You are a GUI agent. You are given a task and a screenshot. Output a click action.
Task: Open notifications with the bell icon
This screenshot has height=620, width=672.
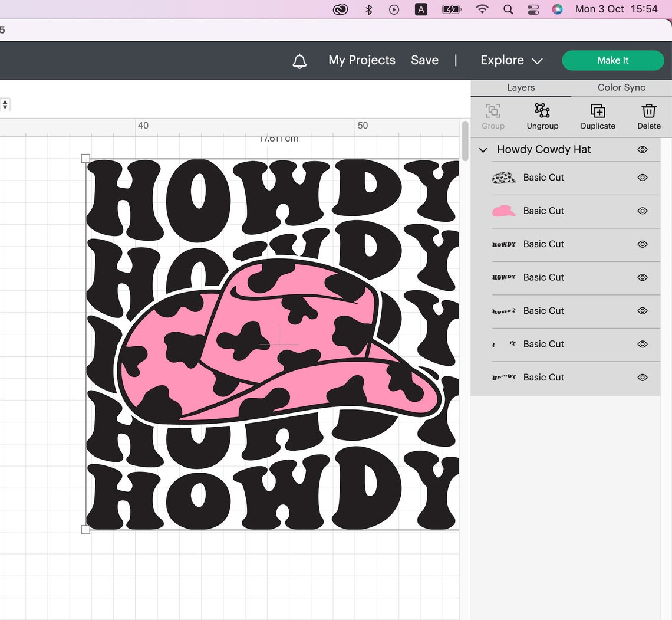point(299,60)
